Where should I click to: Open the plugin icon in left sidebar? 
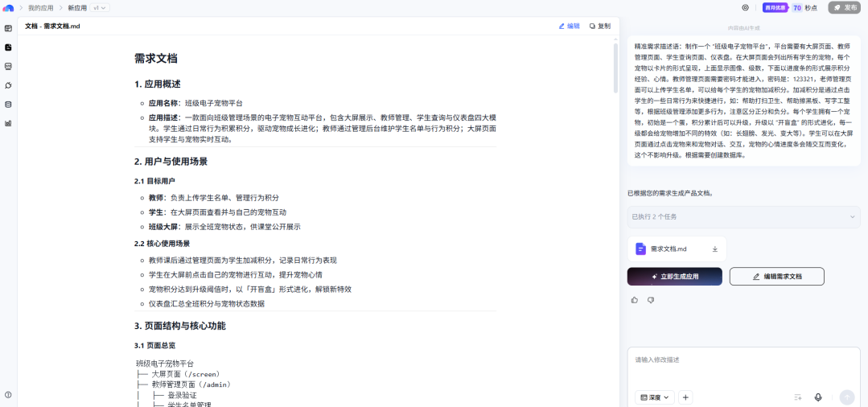(8, 85)
